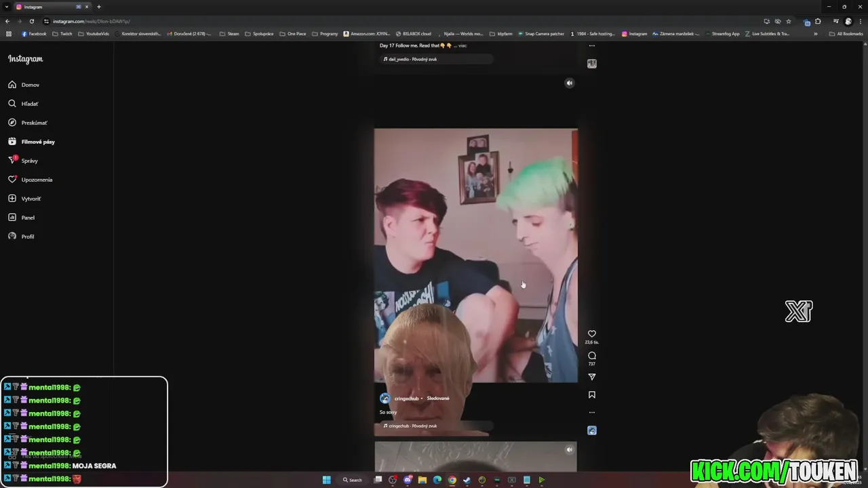Open audio thumbnail for cringechub reel
Screen dimensions: 868x488
pyautogui.click(x=592, y=430)
